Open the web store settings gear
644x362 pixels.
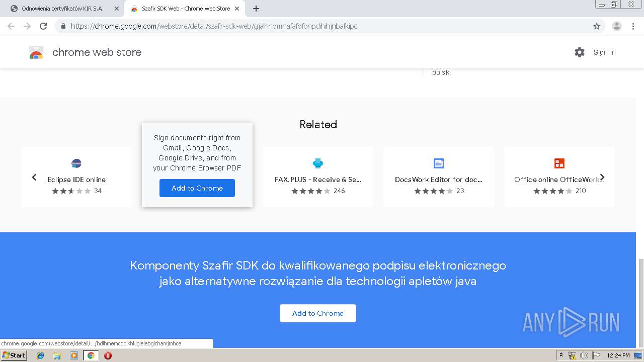[x=580, y=52]
